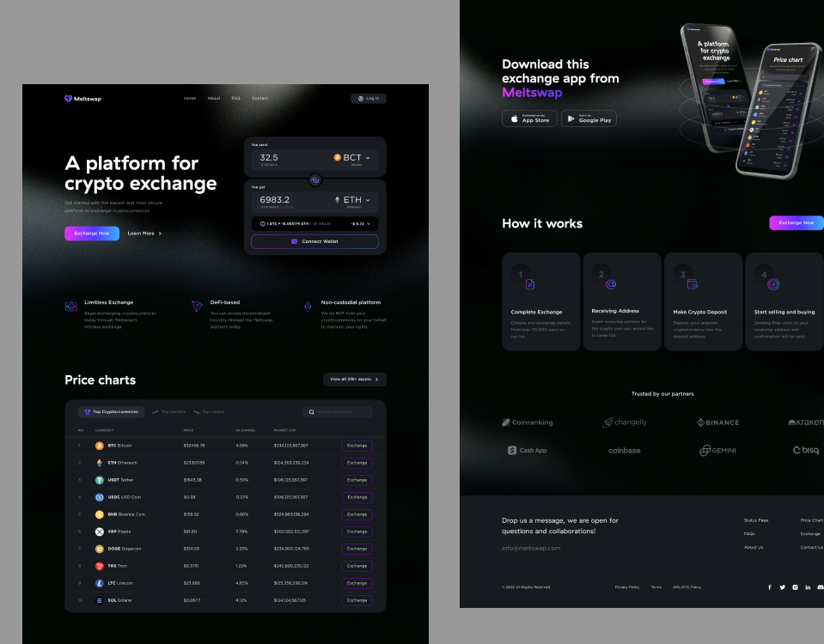Click the Ripple XRP icon
This screenshot has width=824, height=644.
[100, 532]
